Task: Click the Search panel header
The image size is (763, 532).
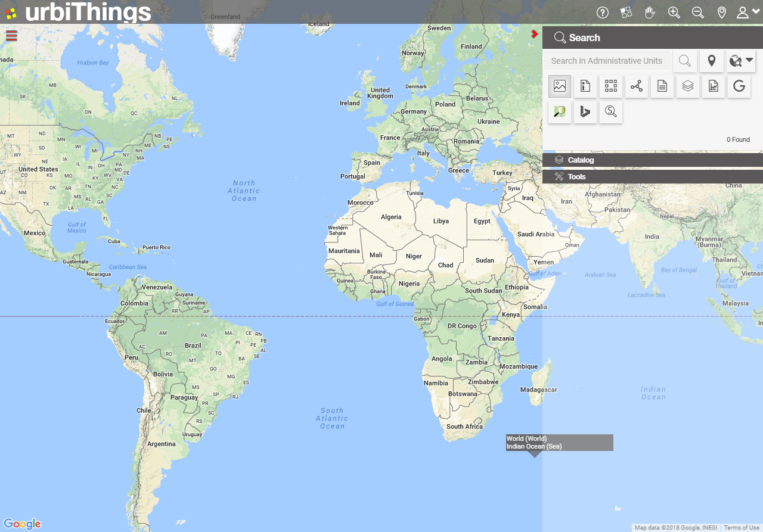Action: click(653, 38)
